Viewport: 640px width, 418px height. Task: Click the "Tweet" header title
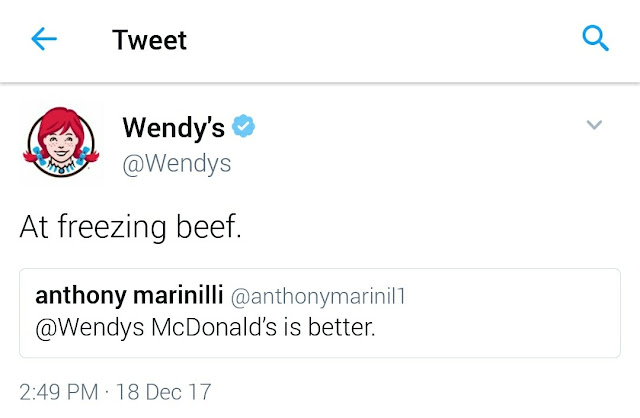click(149, 40)
